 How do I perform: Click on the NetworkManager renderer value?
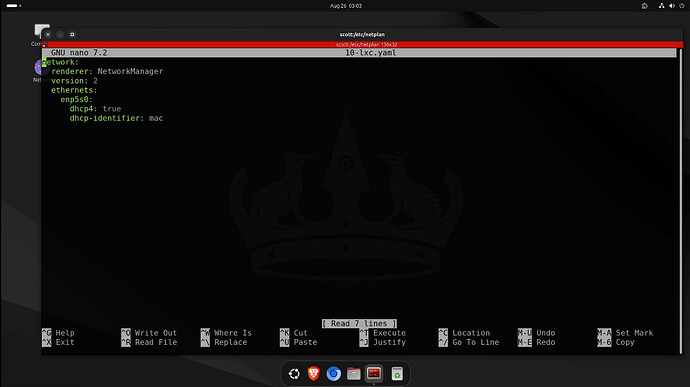[x=130, y=71]
